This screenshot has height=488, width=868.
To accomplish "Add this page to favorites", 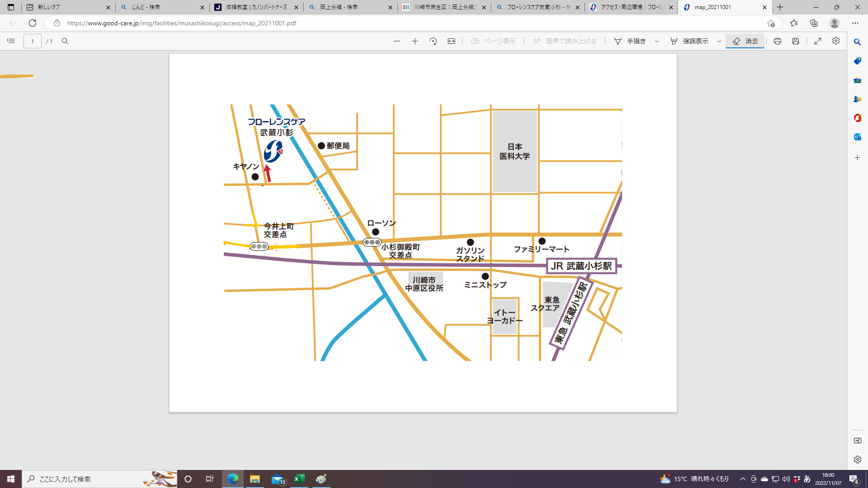I will click(771, 23).
